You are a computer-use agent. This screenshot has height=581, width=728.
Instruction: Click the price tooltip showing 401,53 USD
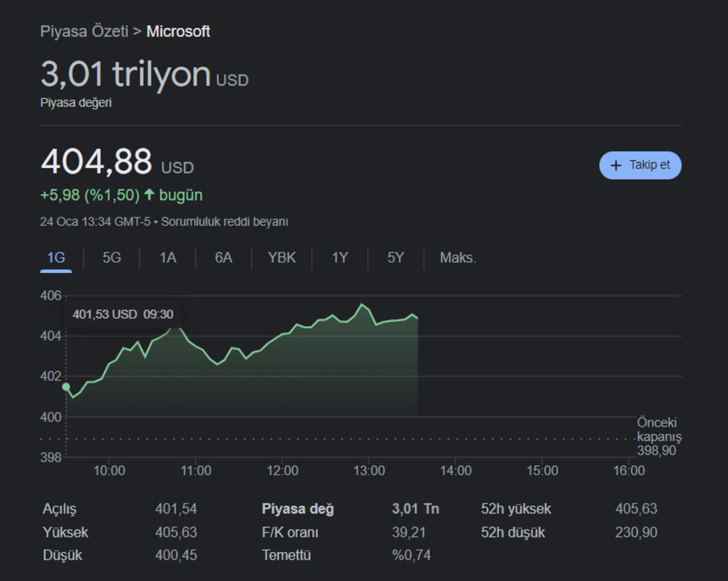(124, 314)
